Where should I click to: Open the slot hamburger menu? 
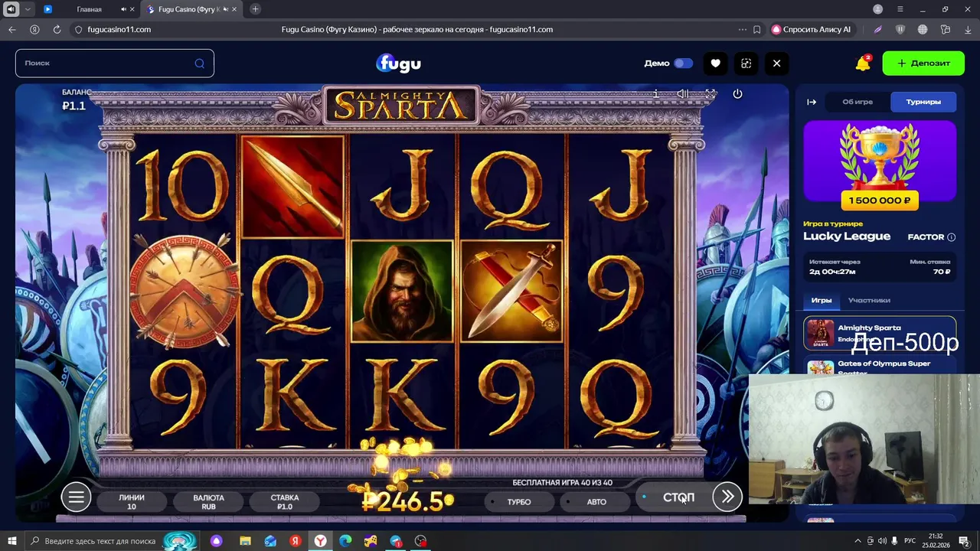pyautogui.click(x=76, y=497)
